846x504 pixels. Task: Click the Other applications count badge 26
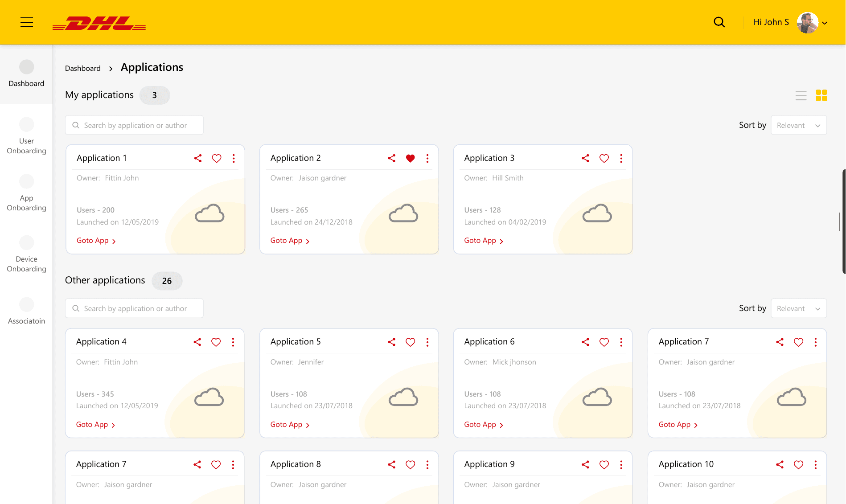tap(167, 281)
